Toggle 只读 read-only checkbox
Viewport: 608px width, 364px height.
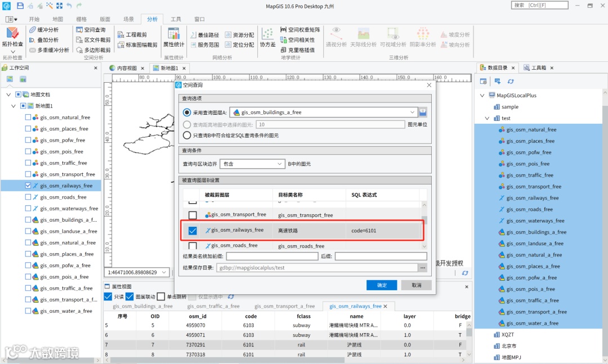108,297
